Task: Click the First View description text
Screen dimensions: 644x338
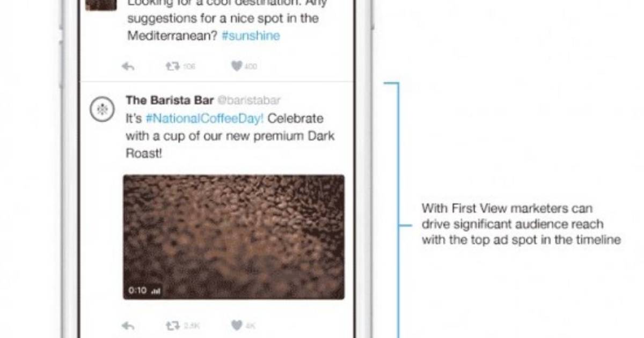Action: [521, 224]
